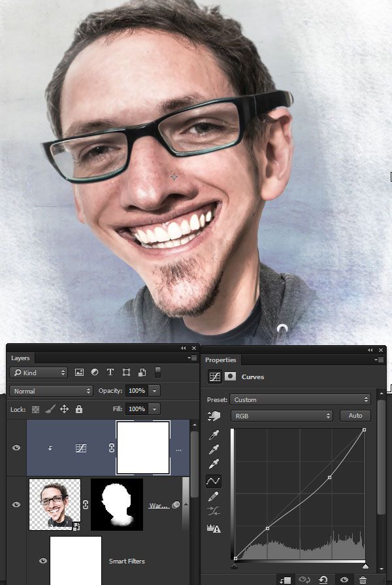Click the blending options icon beside War...

coord(175,505)
